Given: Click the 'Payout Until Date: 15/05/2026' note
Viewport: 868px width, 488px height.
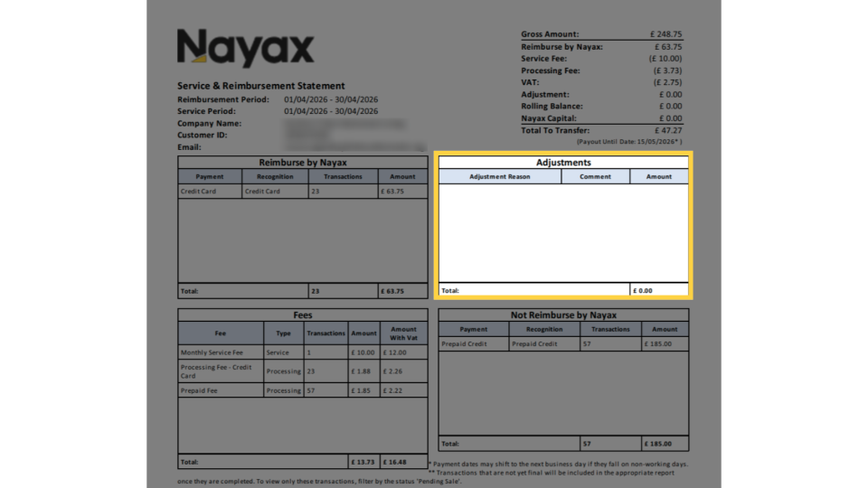Looking at the screenshot, I should tap(629, 142).
